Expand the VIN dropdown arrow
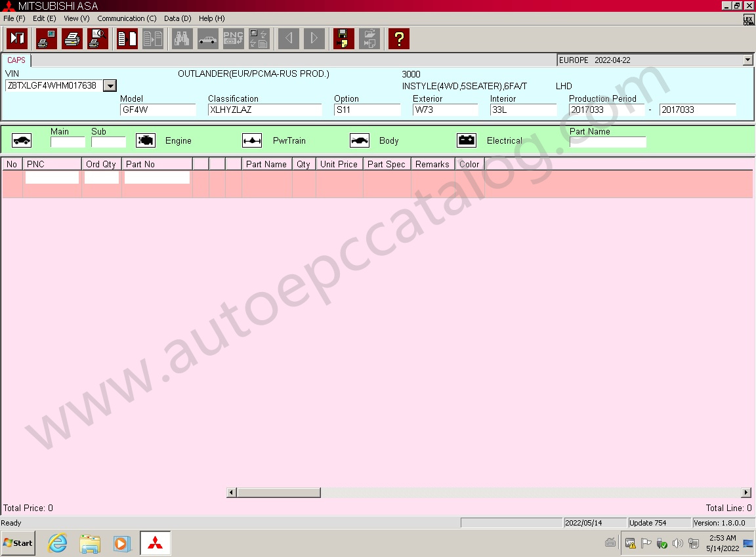 coord(110,86)
